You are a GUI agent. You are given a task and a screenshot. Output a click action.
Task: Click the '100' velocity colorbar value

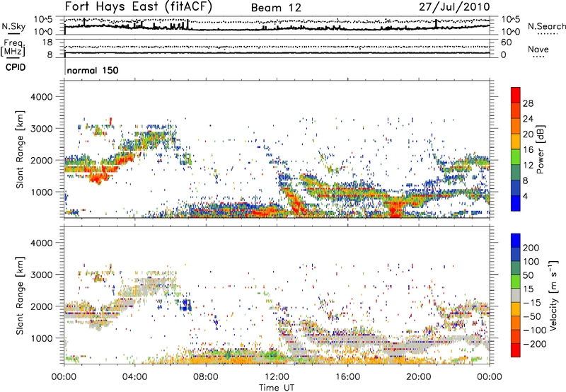click(531, 262)
